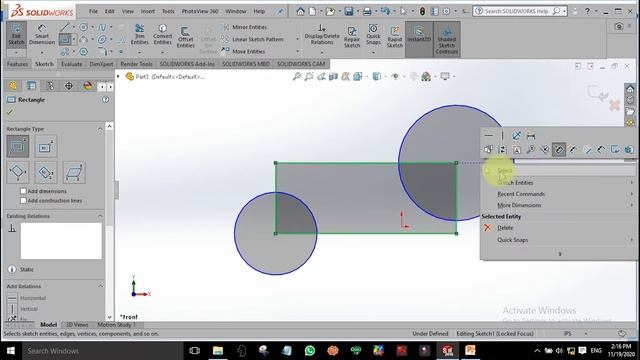
Task: Open the FeatureManager design tree tab
Action: click(13, 86)
